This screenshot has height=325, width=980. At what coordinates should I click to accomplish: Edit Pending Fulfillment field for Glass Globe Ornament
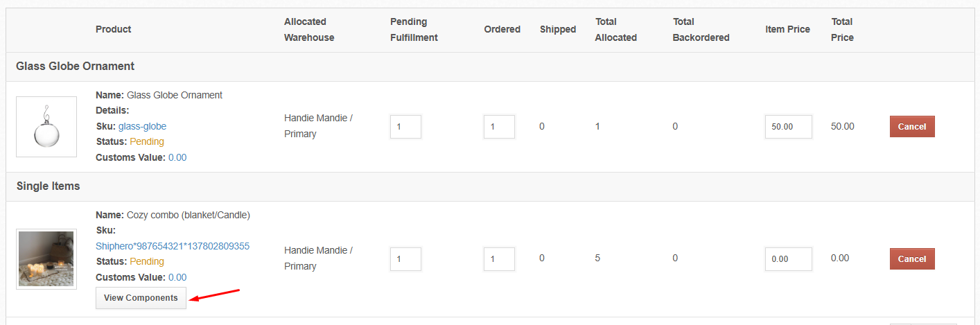(x=405, y=127)
